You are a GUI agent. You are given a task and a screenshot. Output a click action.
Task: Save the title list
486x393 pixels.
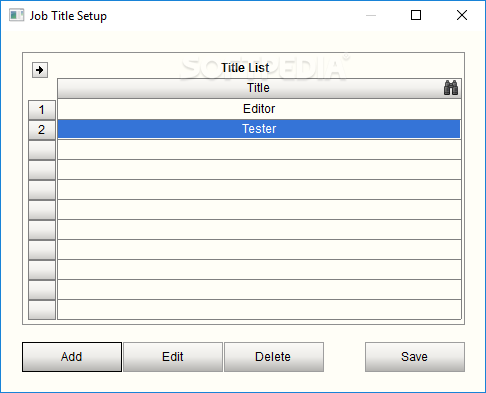(x=415, y=357)
